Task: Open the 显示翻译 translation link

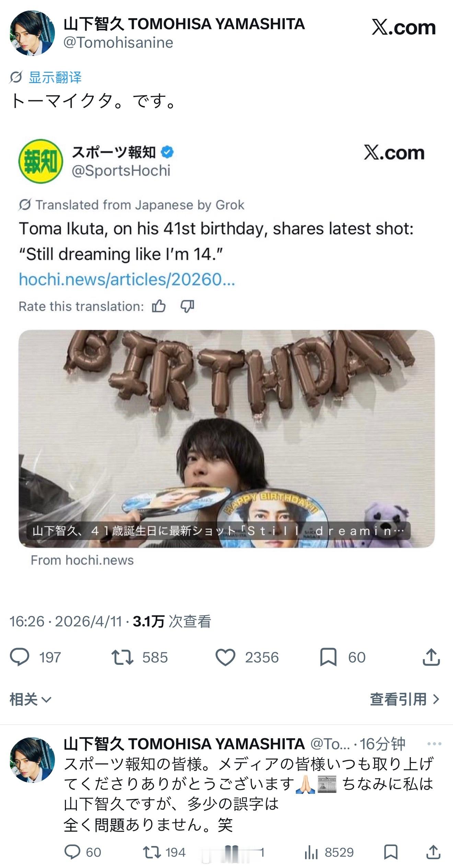Action: click(55, 77)
